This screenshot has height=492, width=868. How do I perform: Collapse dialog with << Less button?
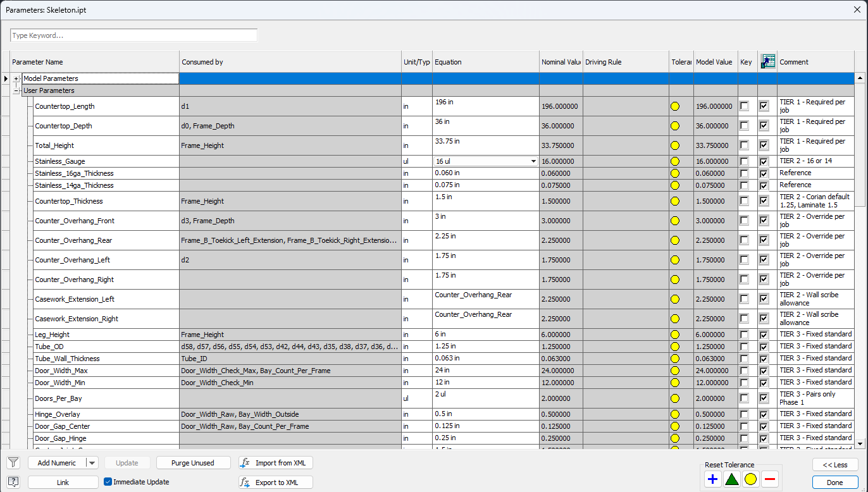(835, 465)
